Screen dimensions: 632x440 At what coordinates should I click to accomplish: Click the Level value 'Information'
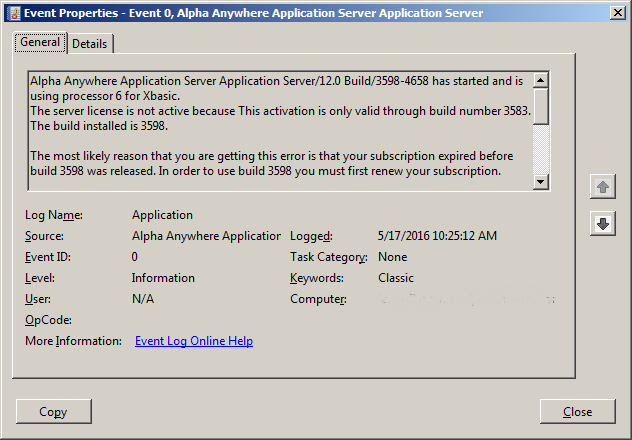coord(163,278)
